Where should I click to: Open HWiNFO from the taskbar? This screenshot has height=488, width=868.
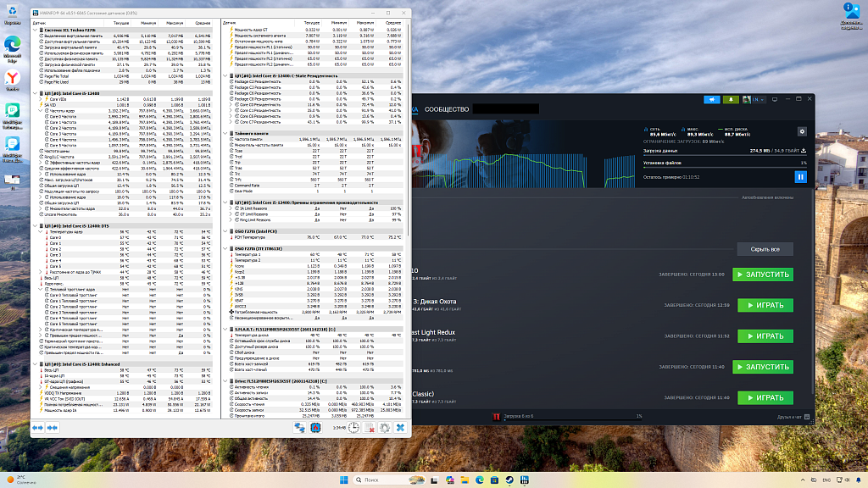click(524, 480)
